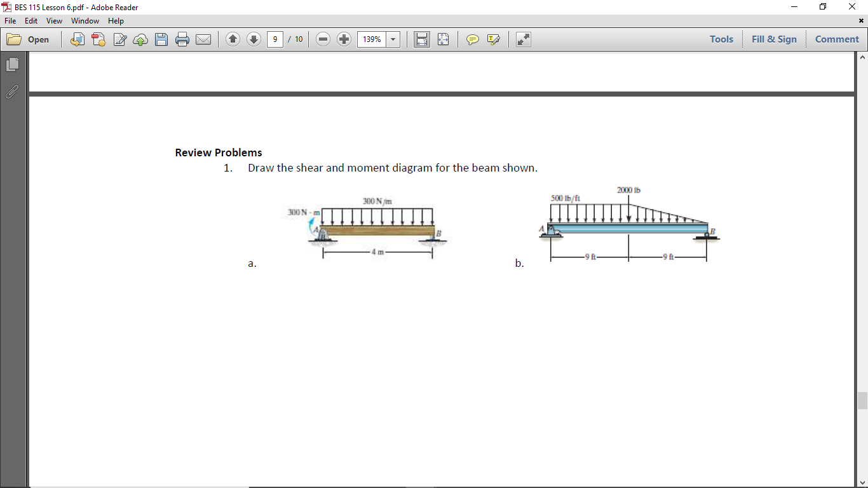Switch to the Fill & Sign pane
This screenshot has width=868, height=488.
click(774, 39)
